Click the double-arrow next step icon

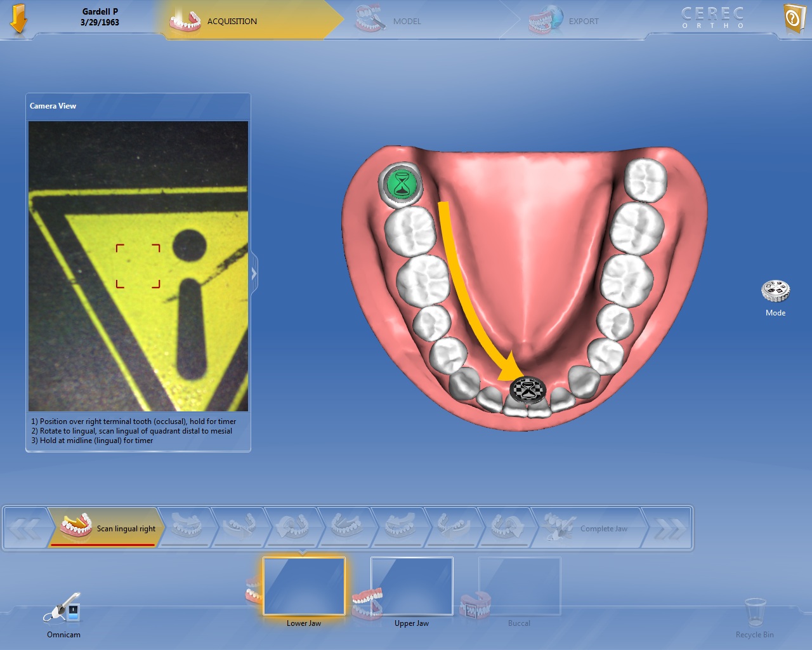click(669, 528)
